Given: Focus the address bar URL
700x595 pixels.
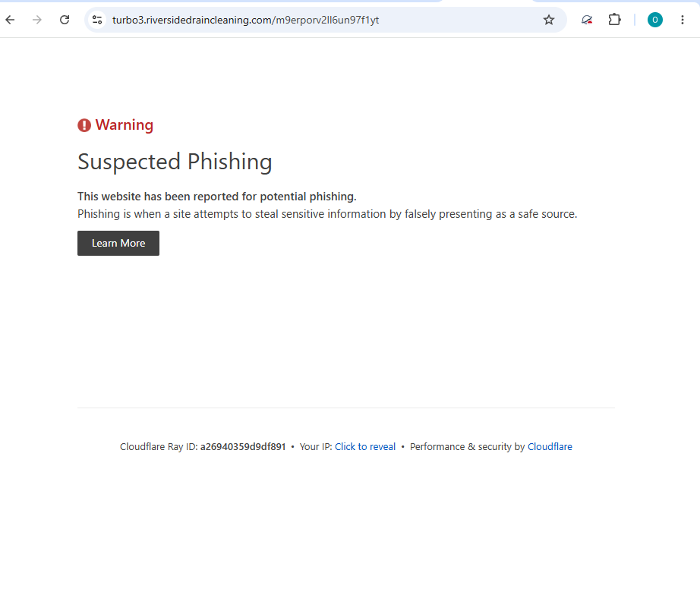Looking at the screenshot, I should [x=245, y=20].
